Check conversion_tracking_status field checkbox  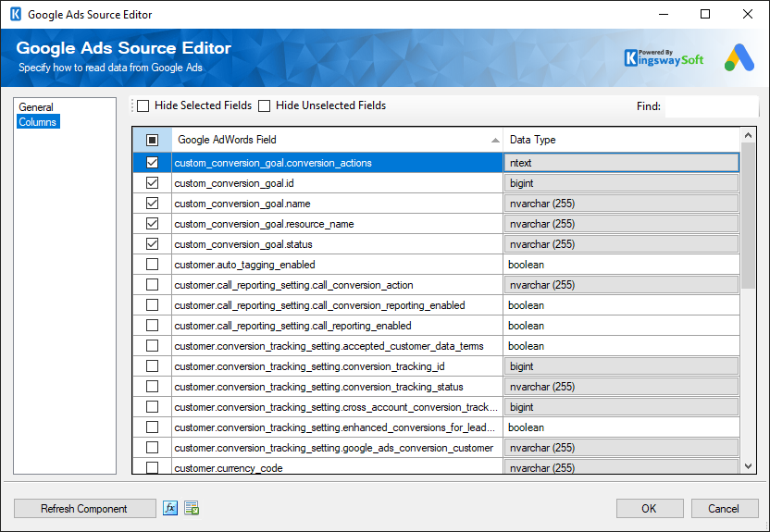[x=152, y=387]
